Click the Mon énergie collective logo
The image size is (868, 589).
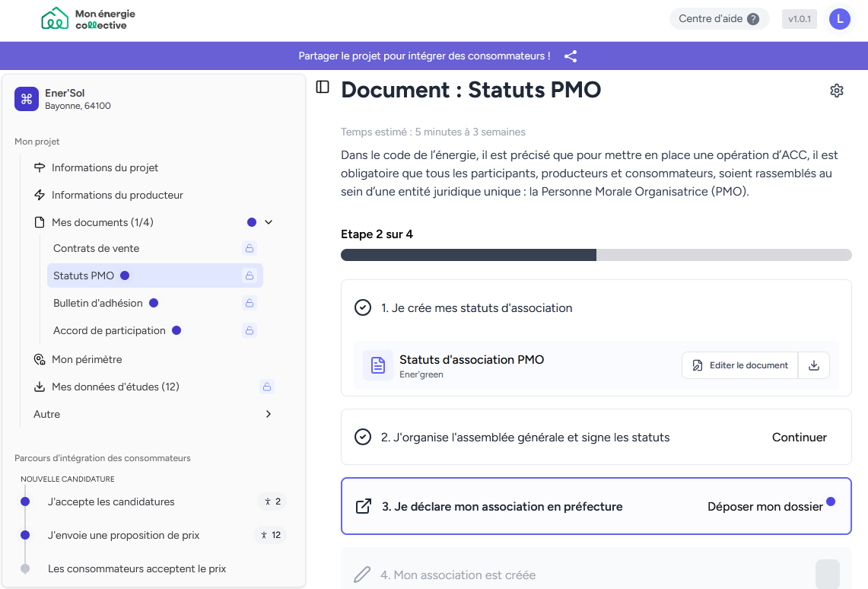coord(87,20)
